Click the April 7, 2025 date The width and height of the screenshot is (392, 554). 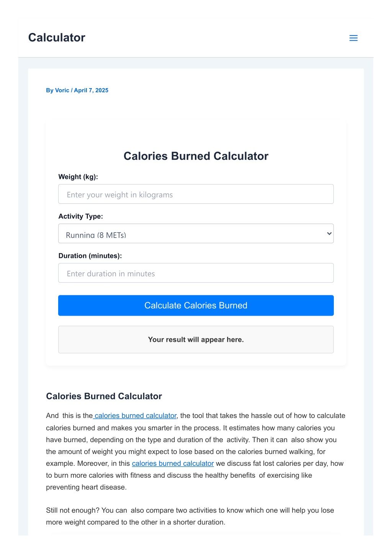pos(91,90)
